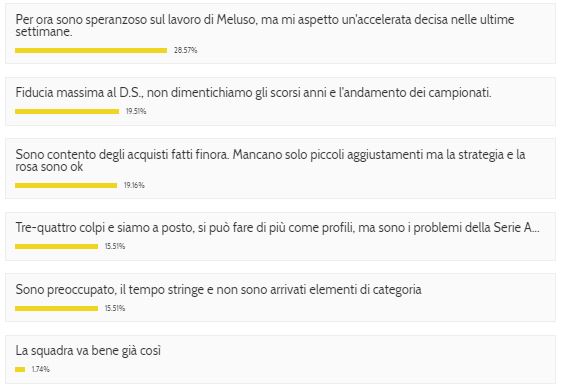This screenshot has height=388, width=563.
Task: Click the 28.57% yellow result bar
Action: click(91, 51)
